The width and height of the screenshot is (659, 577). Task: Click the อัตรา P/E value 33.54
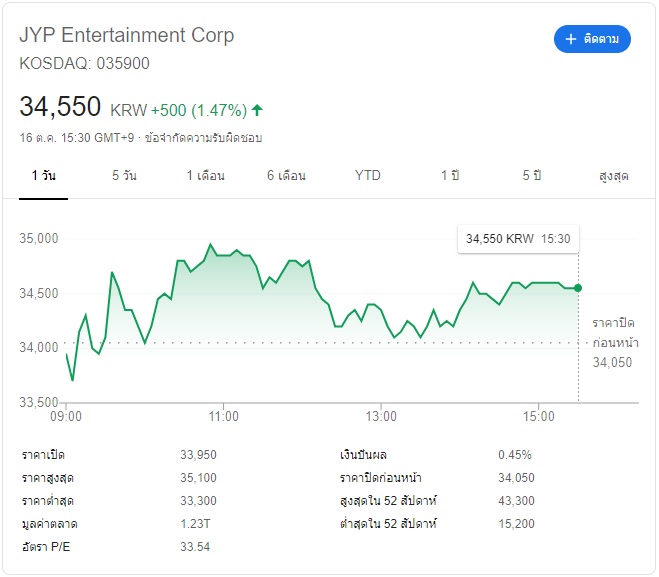[195, 547]
